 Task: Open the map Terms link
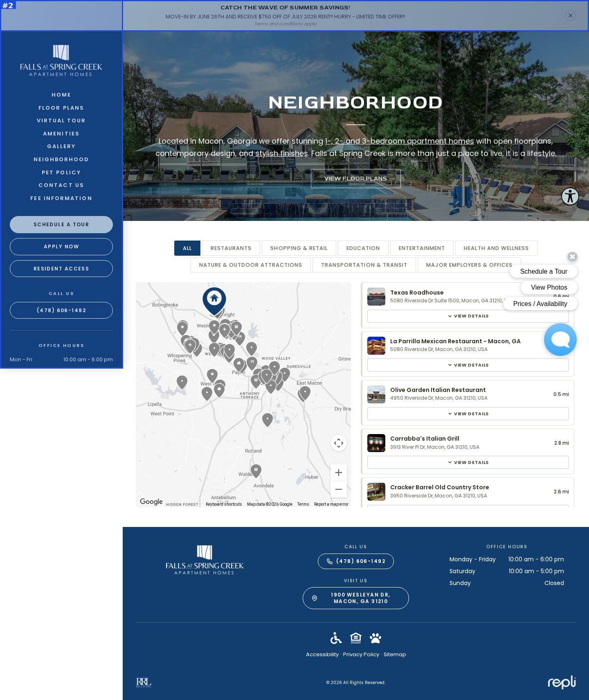click(x=303, y=504)
